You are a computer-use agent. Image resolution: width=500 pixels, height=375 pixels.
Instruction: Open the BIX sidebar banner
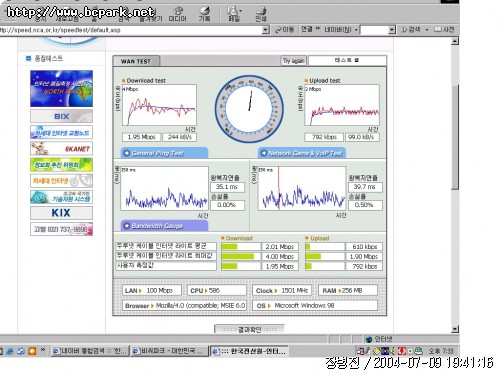pos(61,116)
